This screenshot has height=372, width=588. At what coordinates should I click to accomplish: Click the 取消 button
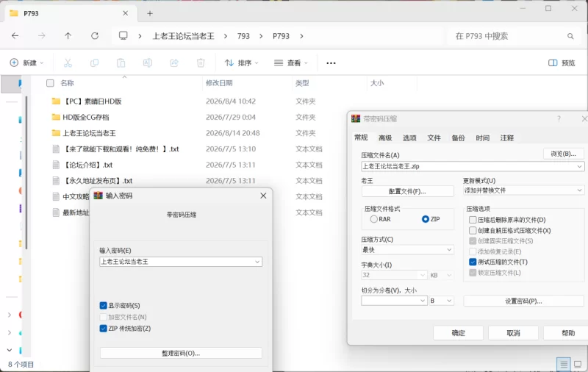pos(513,333)
